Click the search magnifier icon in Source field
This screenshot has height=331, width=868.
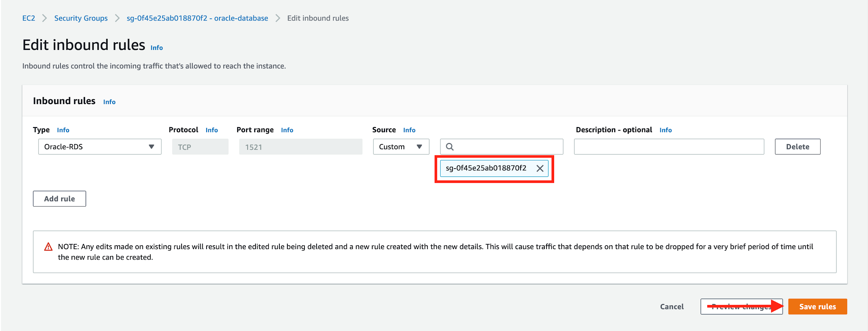coord(450,146)
